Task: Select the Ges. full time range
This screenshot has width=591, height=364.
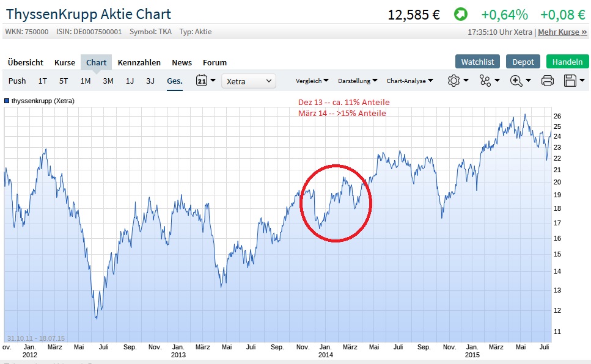Action: pos(175,81)
